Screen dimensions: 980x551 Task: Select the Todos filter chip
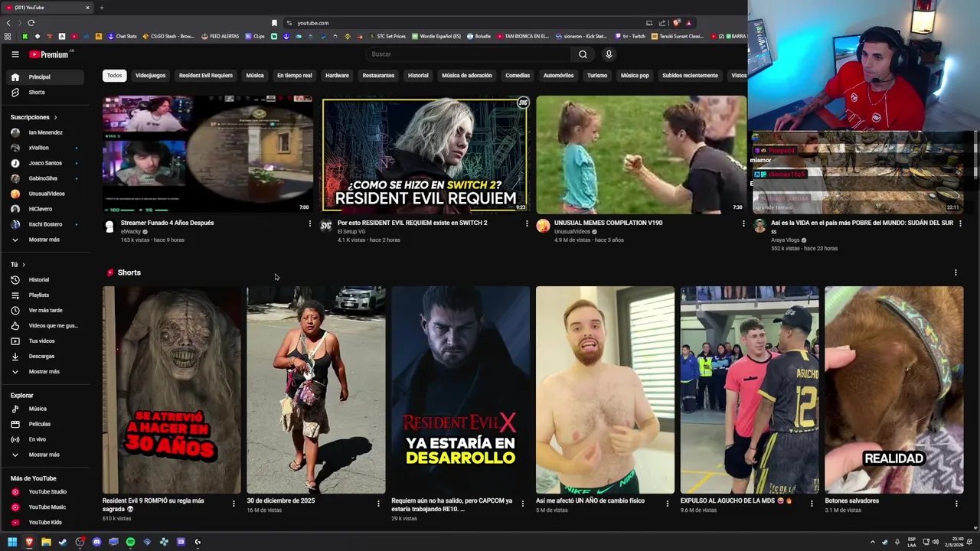(114, 76)
